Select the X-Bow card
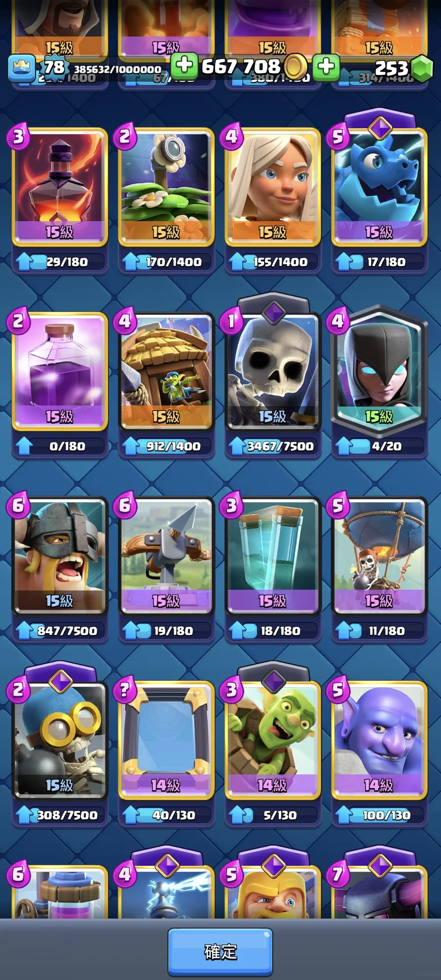The width and height of the screenshot is (441, 980). (167, 556)
